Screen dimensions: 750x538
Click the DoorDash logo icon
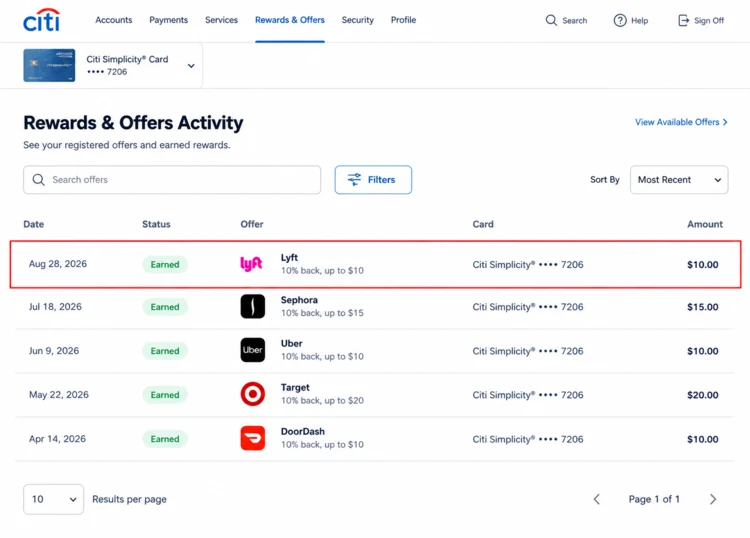click(x=253, y=438)
